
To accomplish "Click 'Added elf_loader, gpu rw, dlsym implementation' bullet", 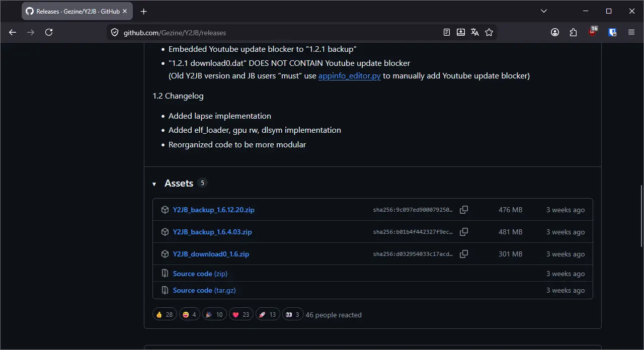I will tap(255, 130).
